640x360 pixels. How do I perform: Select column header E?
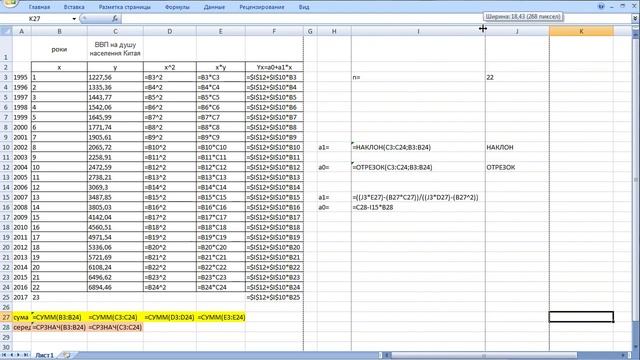coord(220,31)
